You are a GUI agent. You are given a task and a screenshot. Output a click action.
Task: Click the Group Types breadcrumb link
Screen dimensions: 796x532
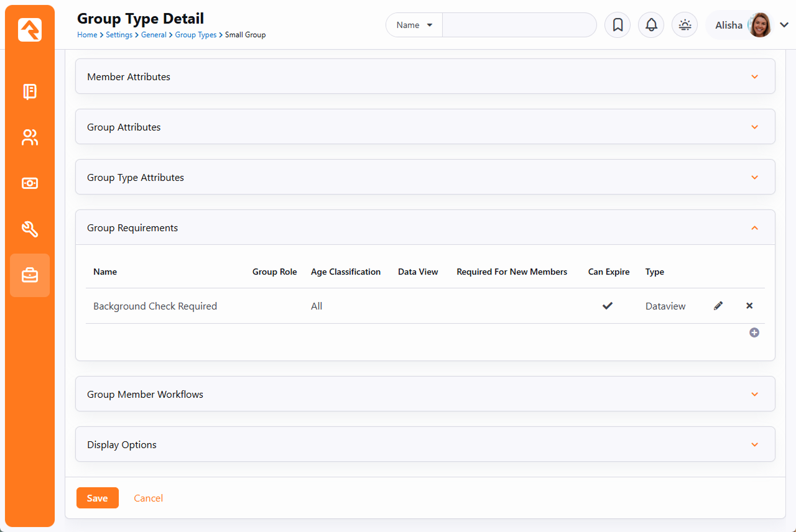click(x=195, y=35)
